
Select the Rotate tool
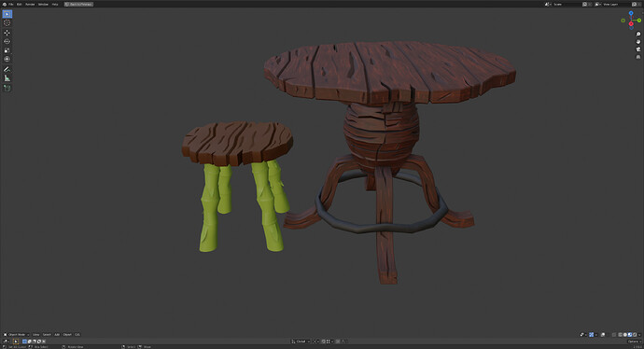(x=7, y=41)
